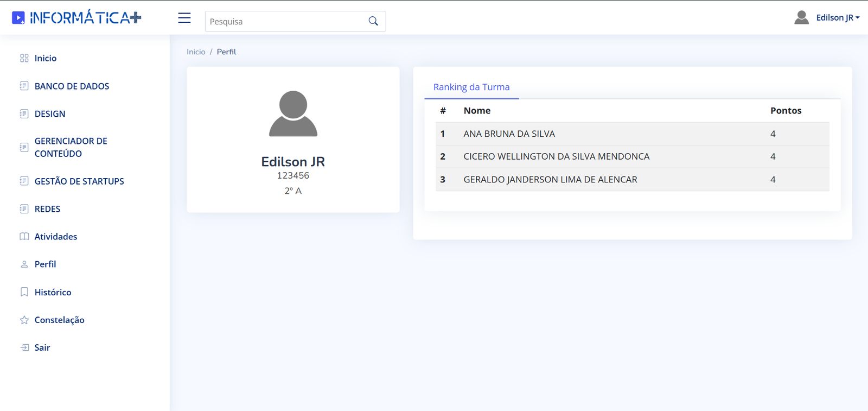Click the Sair logout icon
The height and width of the screenshot is (411, 868).
click(24, 347)
